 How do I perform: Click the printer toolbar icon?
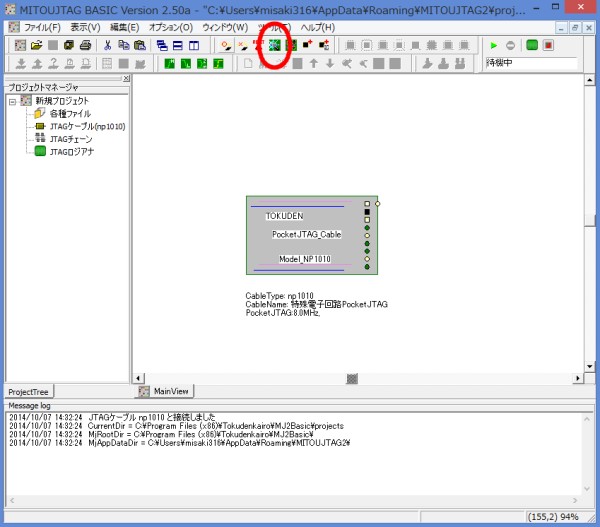(85, 45)
